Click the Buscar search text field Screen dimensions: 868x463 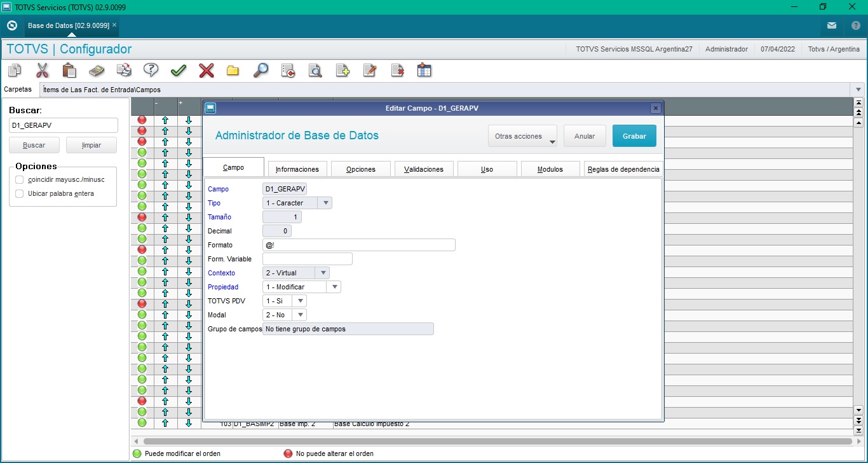[64, 125]
